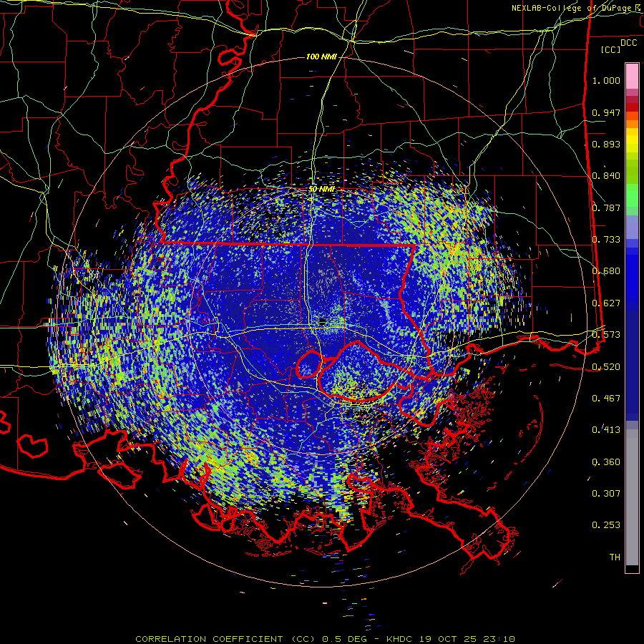
Task: Click the 0.253 color scale value
Action: tap(606, 525)
